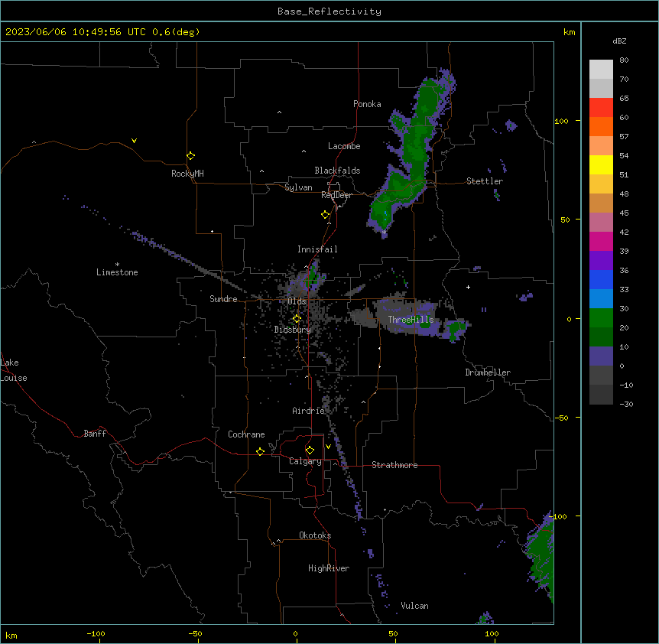Click the Drumheller label
The height and width of the screenshot is (644, 659).
[x=488, y=372]
